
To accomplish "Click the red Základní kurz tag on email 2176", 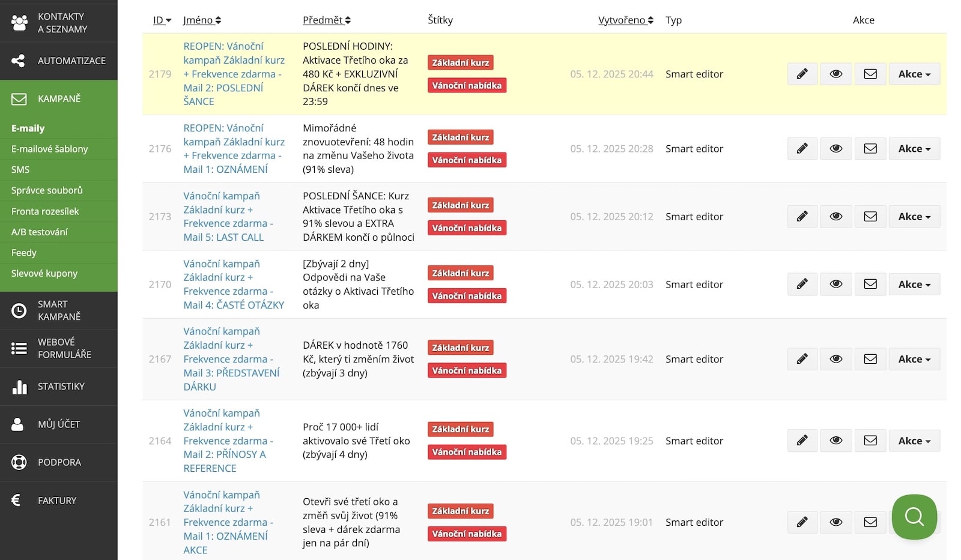I will [460, 137].
